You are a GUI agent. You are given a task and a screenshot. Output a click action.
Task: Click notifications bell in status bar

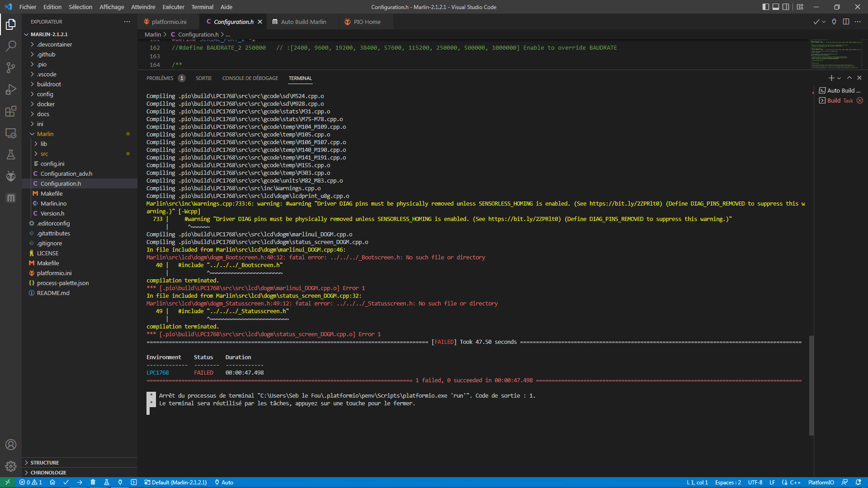click(858, 482)
